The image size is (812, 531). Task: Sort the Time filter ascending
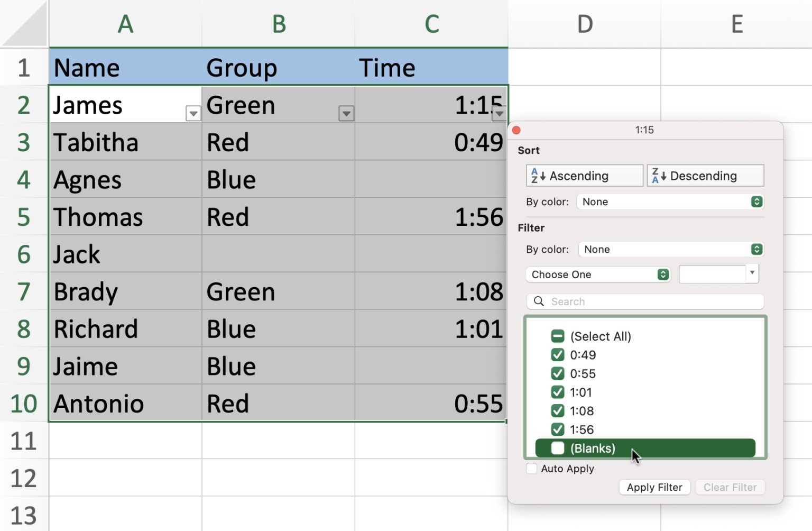tap(584, 175)
